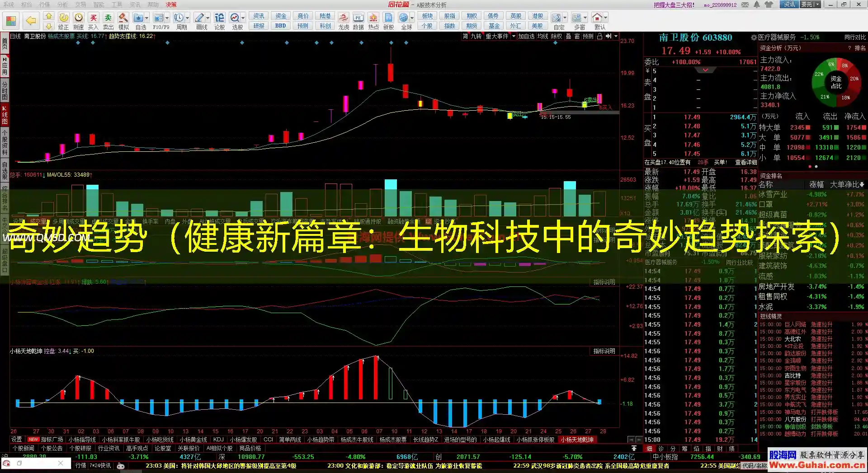Image resolution: width=868 pixels, height=473 pixels.
Task: Click the 大单净比 sort column header
Action: 847,184
